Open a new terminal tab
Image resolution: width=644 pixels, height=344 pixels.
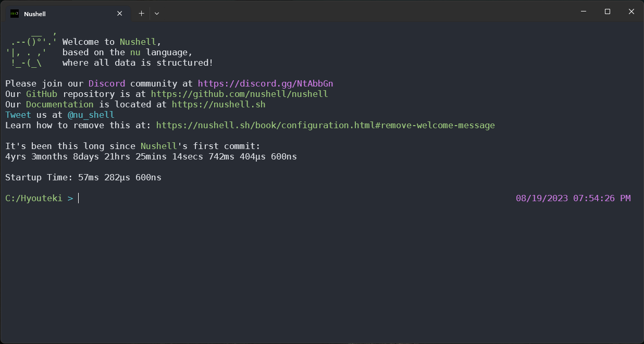tap(141, 13)
